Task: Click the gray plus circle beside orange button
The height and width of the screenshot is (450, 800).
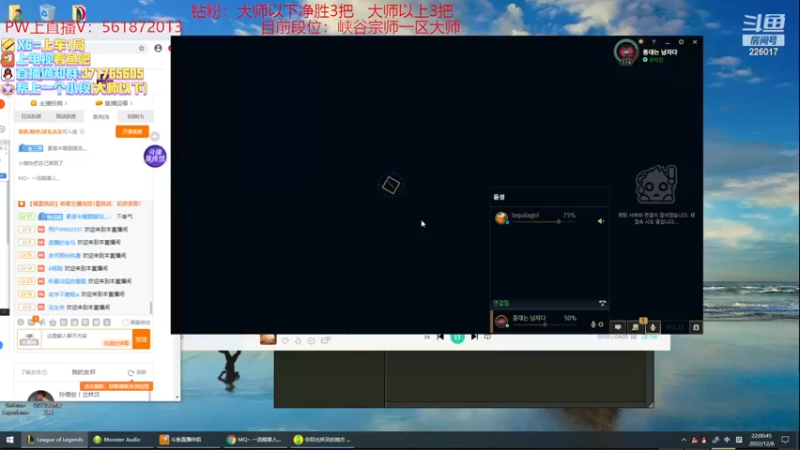Action: 155,136
